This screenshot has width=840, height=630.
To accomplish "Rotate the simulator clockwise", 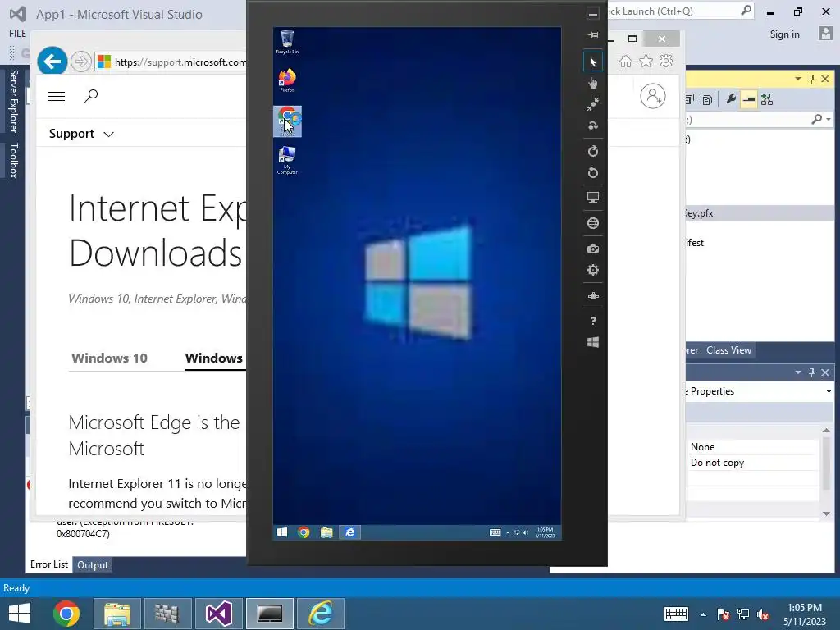I will 593,152.
